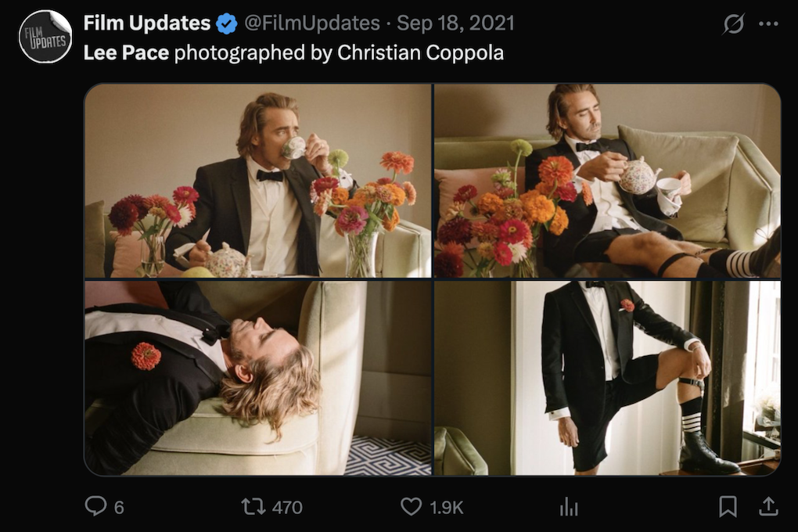Click the Grok slashed-circle icon
This screenshot has height=532, width=798.
click(733, 24)
